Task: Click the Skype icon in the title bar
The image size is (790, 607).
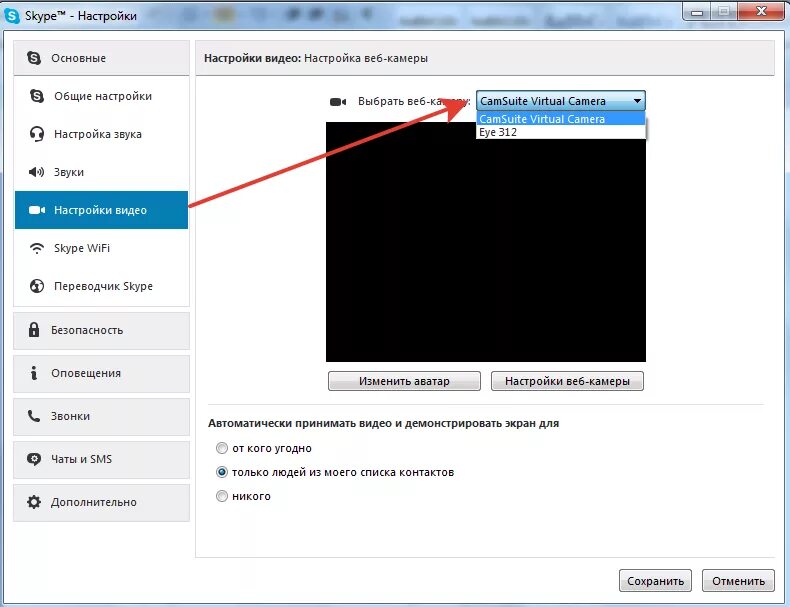Action: [12, 16]
